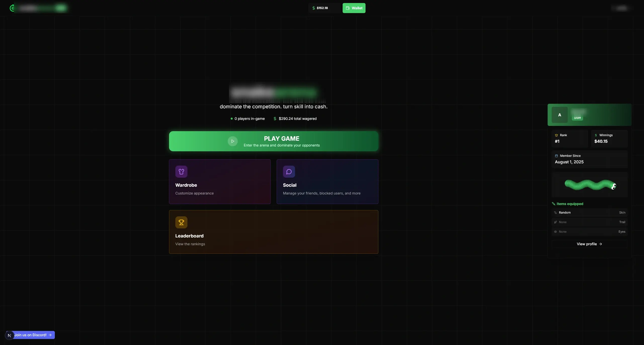Screen dimensions: 644x345
Task: Click Manage your friends description
Action: (322, 193)
